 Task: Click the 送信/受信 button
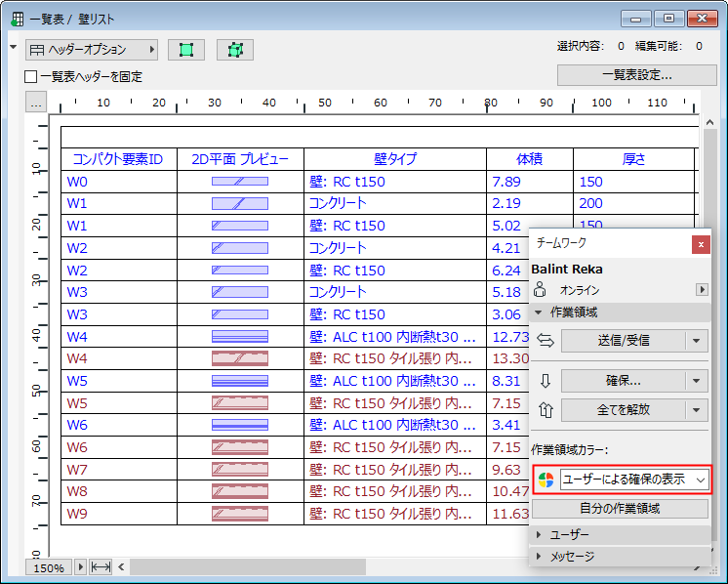click(623, 341)
